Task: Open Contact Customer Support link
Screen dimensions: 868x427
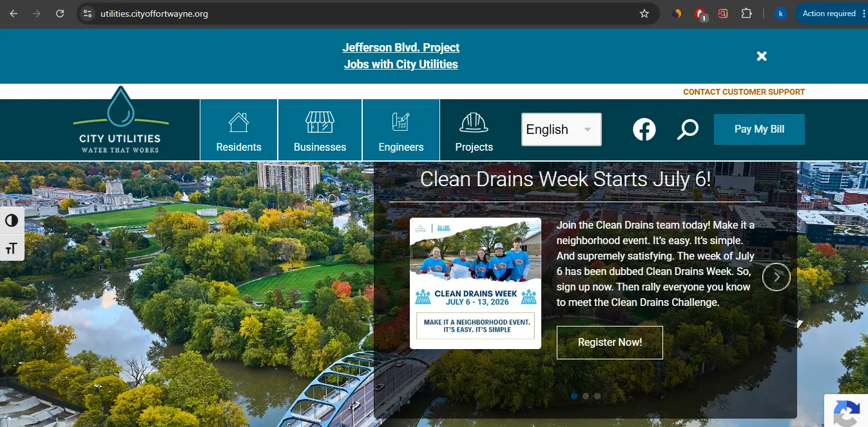Action: coord(744,92)
